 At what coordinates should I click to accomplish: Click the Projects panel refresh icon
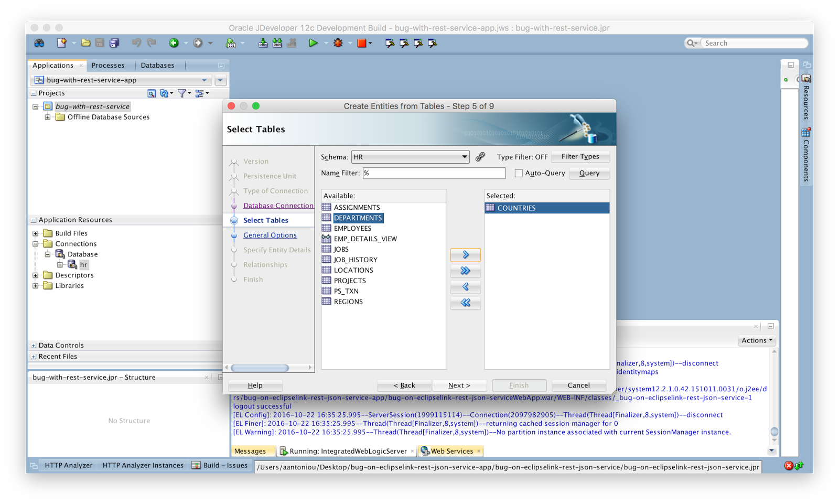(164, 93)
